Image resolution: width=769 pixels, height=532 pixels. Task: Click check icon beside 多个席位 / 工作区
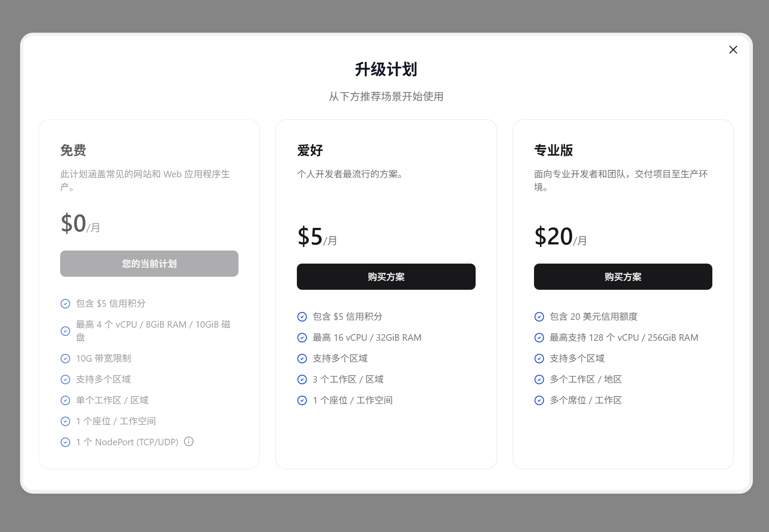point(539,400)
